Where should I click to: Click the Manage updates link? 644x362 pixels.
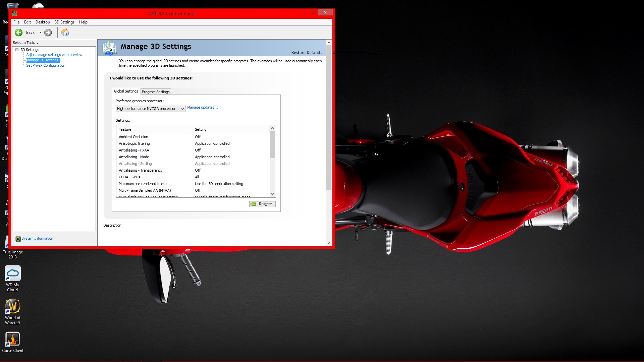[203, 107]
